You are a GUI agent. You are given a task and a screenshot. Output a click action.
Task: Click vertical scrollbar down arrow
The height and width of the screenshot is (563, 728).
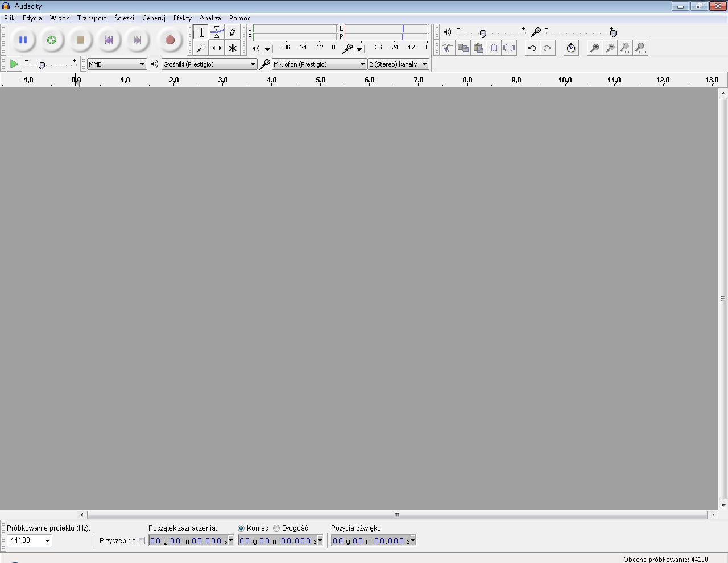pos(723,506)
